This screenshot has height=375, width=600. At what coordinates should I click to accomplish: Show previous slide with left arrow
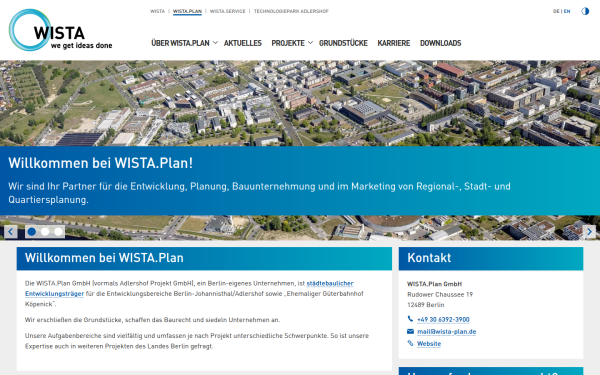point(11,232)
